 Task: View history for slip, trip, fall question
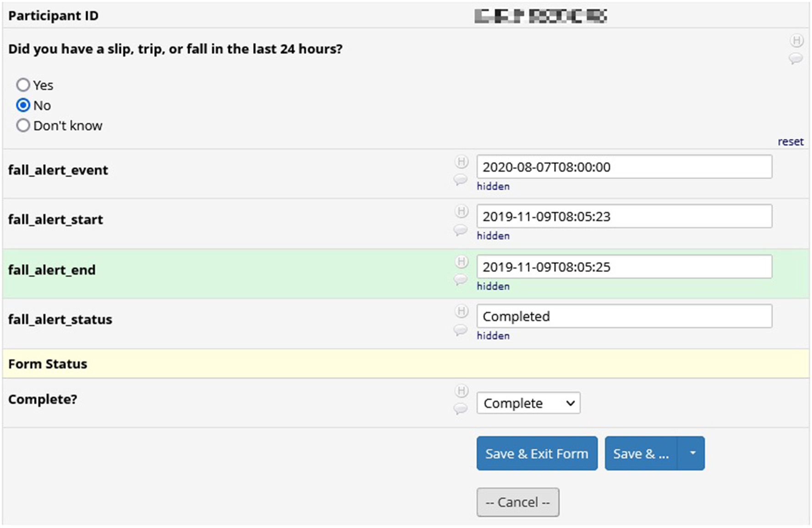(797, 41)
